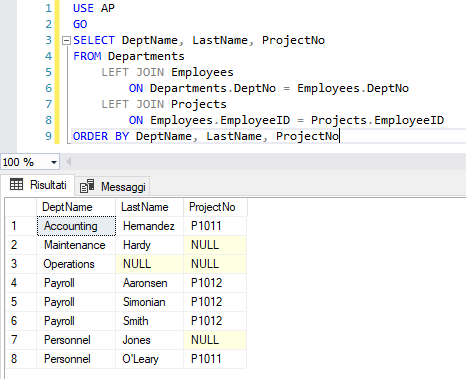Image resolution: width=466 pixels, height=379 pixels.
Task: Click the FROM Departments line
Action: [x=129, y=56]
